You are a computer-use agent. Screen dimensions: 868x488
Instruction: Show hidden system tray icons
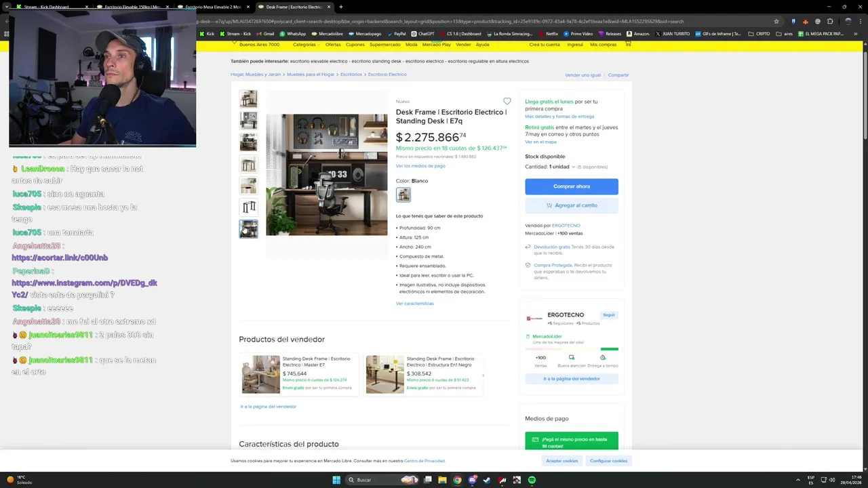(x=797, y=479)
